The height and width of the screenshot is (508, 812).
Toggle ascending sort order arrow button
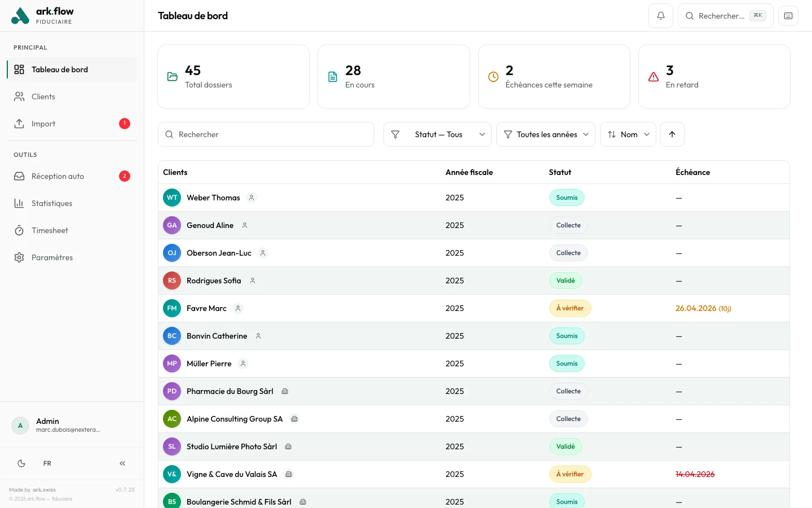672,134
